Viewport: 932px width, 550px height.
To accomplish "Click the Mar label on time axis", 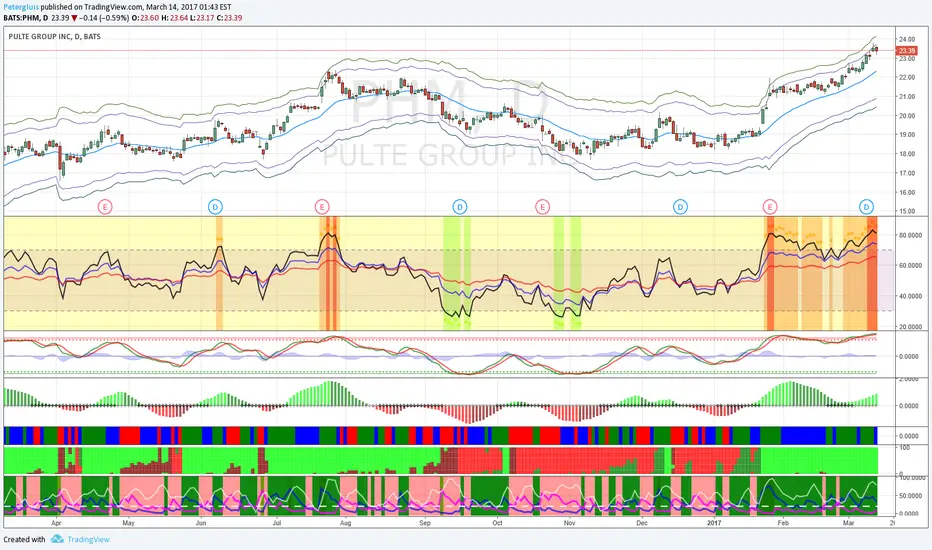I will point(849,523).
